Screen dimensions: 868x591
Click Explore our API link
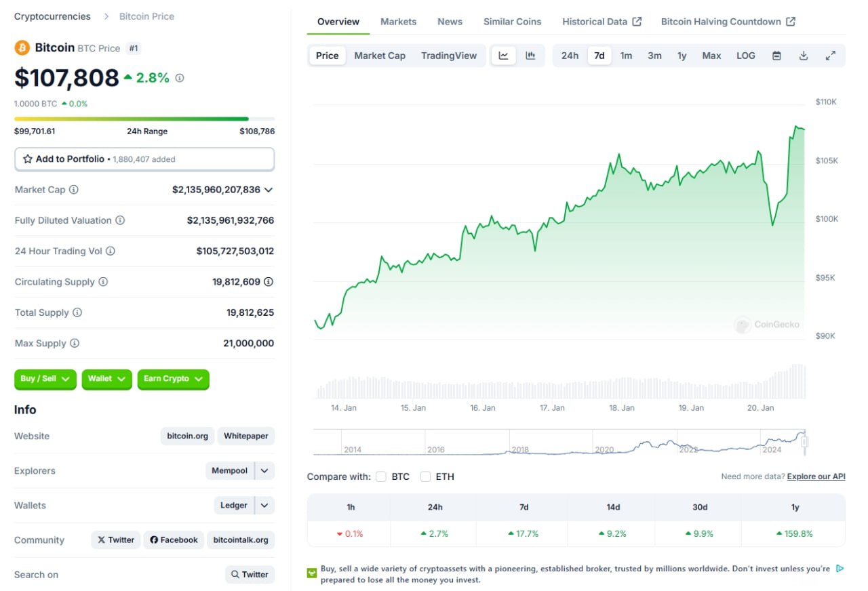pyautogui.click(x=816, y=476)
